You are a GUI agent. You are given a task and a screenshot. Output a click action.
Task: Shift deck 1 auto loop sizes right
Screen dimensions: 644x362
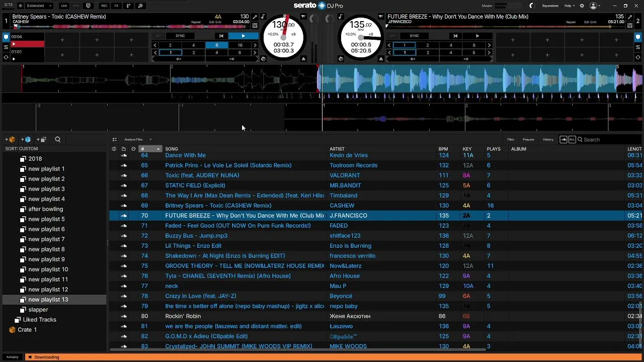pyautogui.click(x=255, y=45)
